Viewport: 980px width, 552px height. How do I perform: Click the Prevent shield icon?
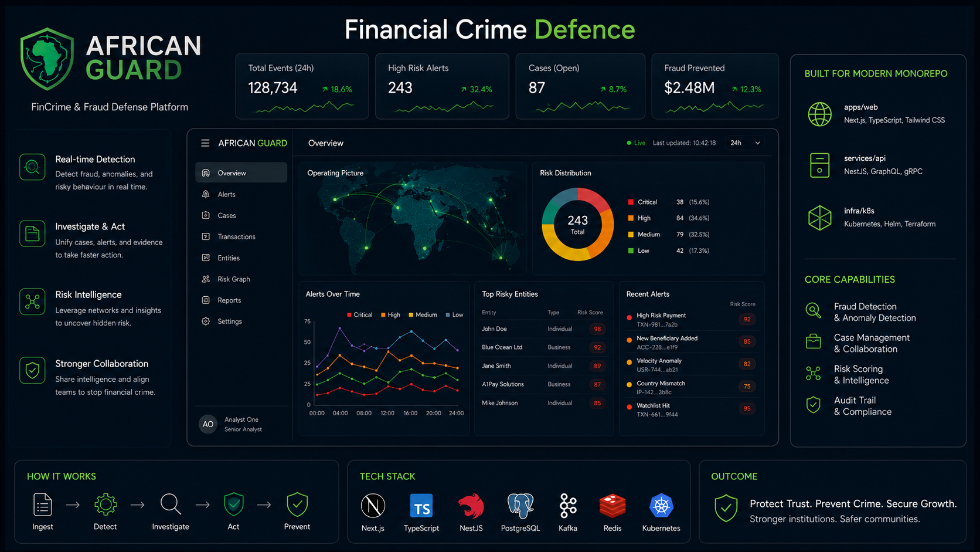coord(297,504)
